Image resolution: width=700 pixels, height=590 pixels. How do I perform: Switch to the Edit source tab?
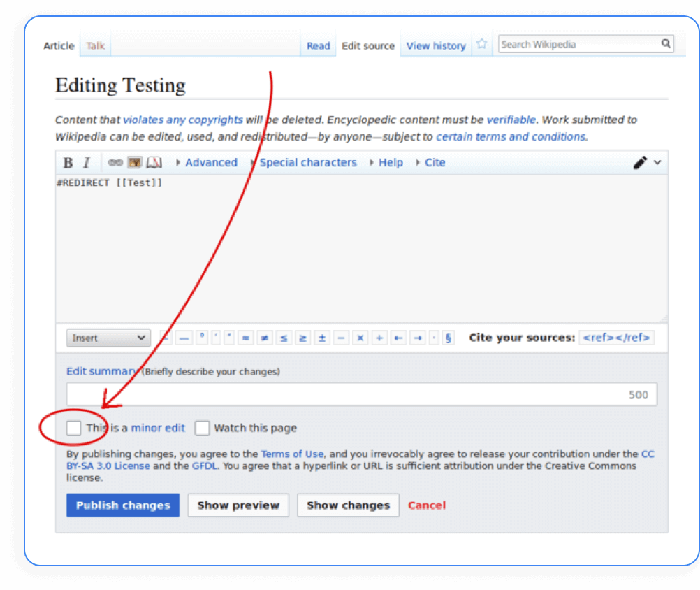[368, 45]
